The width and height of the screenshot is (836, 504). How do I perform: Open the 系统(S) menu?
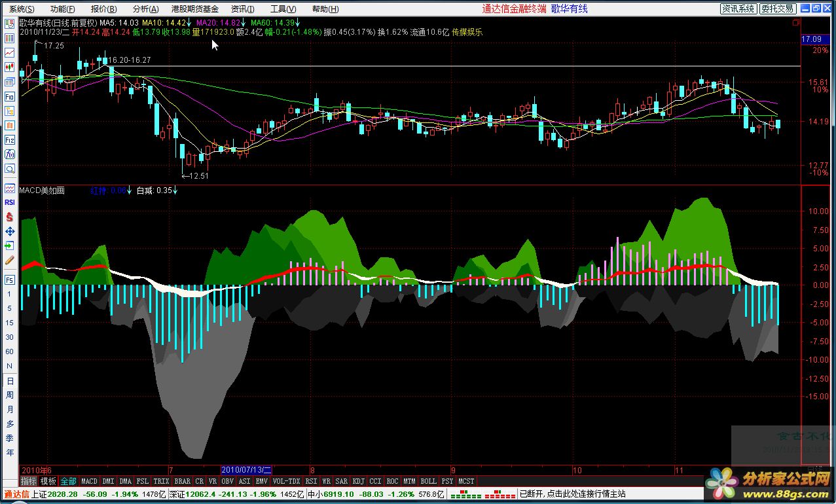22,9
